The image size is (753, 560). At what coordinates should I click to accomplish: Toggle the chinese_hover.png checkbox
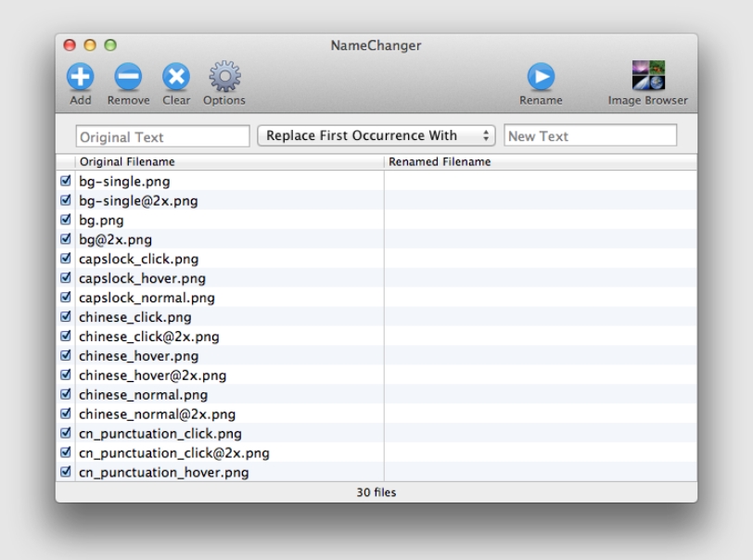pyautogui.click(x=66, y=356)
